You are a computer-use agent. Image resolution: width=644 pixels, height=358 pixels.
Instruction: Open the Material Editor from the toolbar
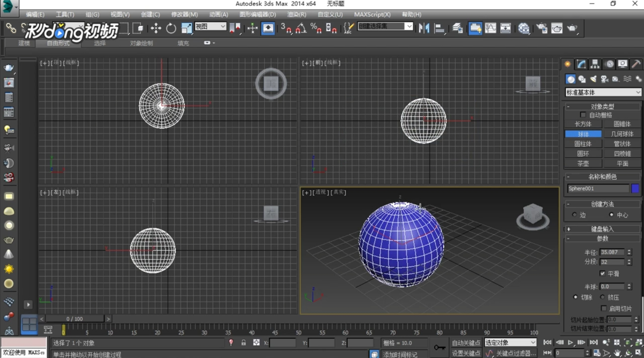(x=524, y=28)
